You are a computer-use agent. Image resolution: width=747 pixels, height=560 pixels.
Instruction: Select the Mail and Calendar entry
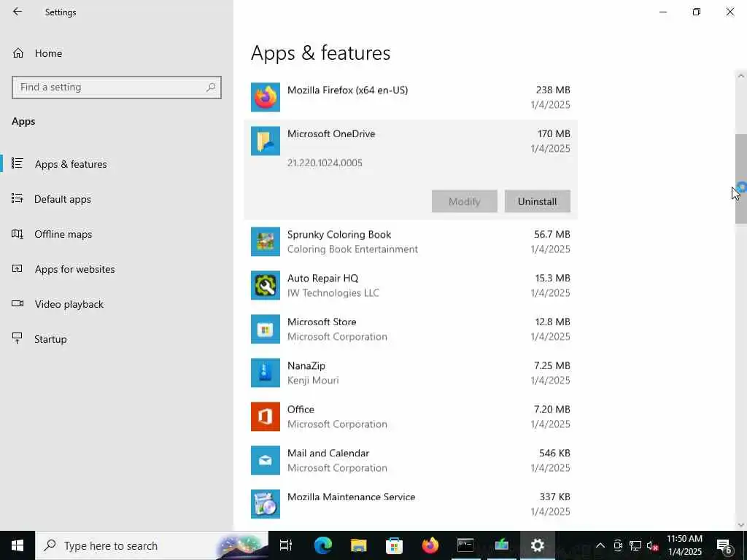pyautogui.click(x=411, y=461)
